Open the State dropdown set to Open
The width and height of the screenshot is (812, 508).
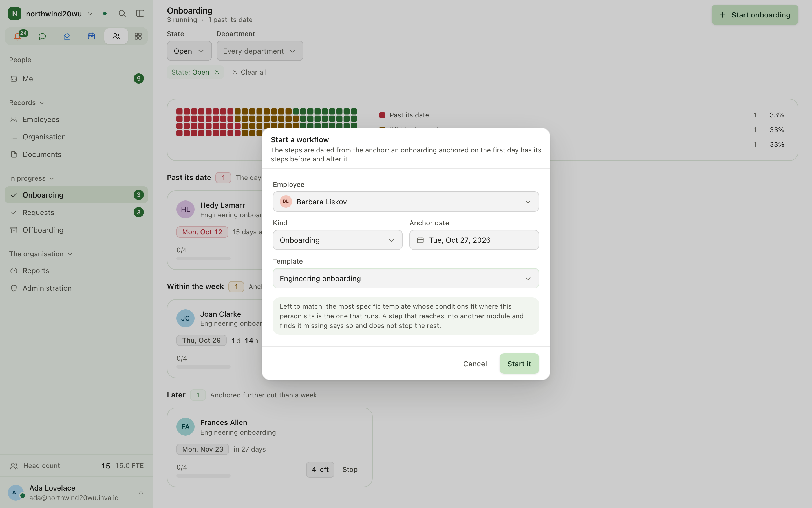click(189, 51)
